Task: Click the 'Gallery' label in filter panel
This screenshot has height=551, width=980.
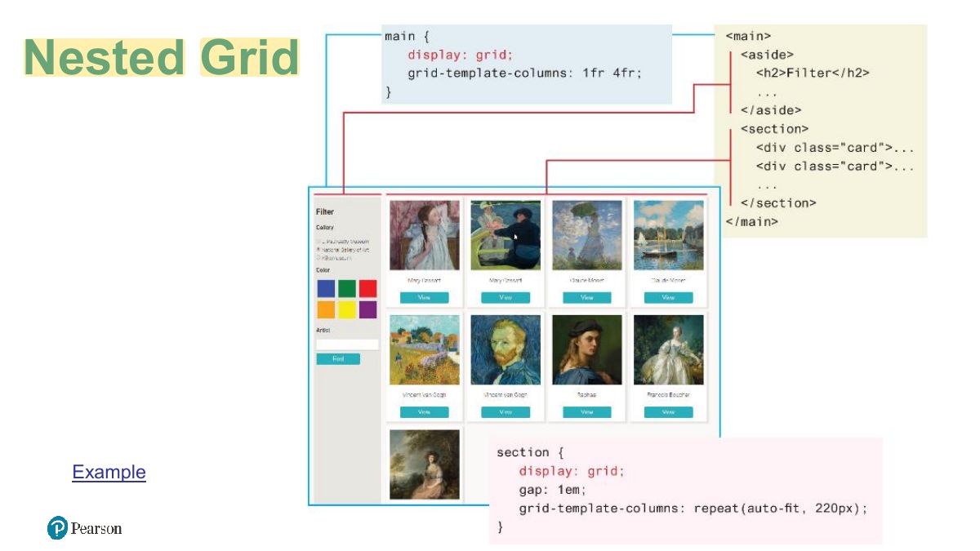Action: (325, 228)
